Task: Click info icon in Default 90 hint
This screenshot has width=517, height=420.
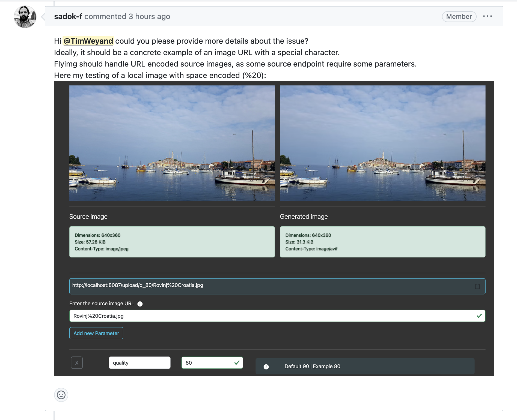Action: [x=266, y=367]
